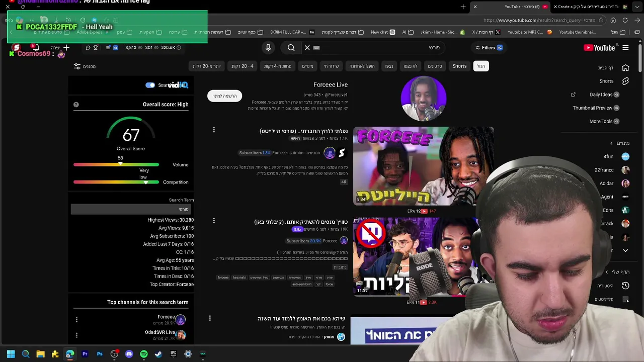Select the 'פחות מ-4 דקות' chip
This screenshot has width=644, height=362.
pos(278,66)
